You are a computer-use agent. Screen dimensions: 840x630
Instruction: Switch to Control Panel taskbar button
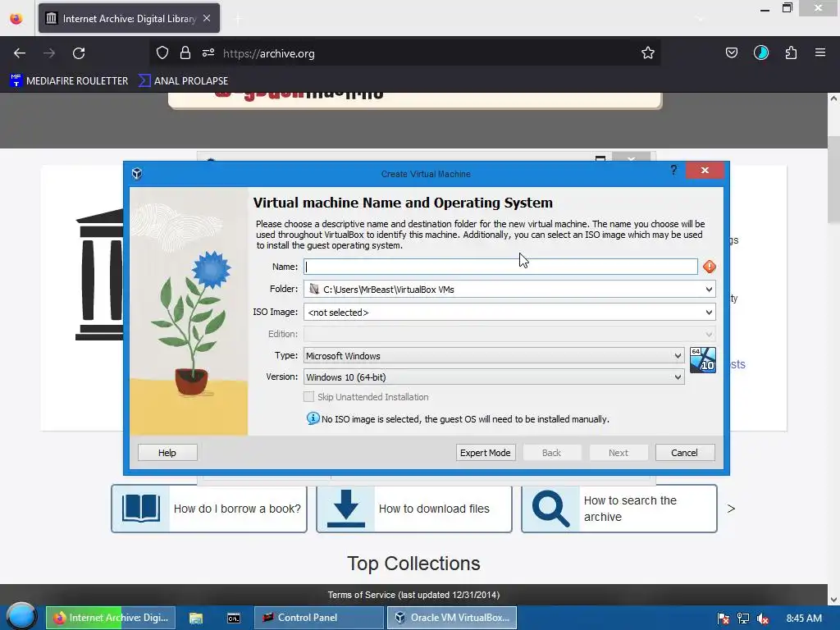click(x=319, y=618)
